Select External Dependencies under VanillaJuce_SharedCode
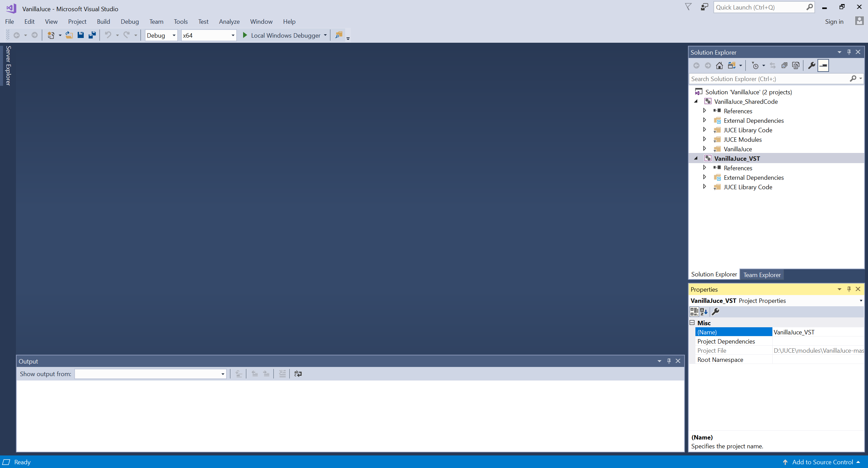868x468 pixels. (754, 120)
